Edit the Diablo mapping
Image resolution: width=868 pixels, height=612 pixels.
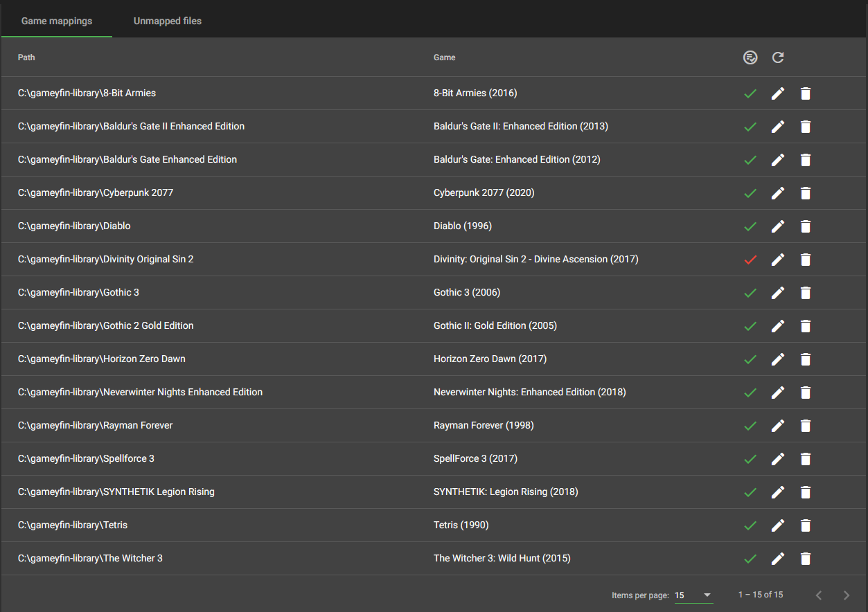pos(778,226)
